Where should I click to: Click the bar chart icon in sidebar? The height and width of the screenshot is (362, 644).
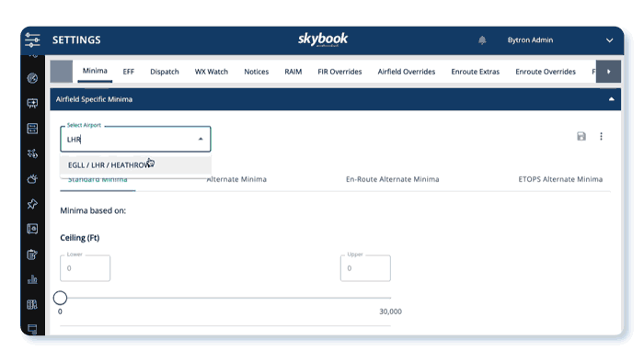(x=32, y=279)
